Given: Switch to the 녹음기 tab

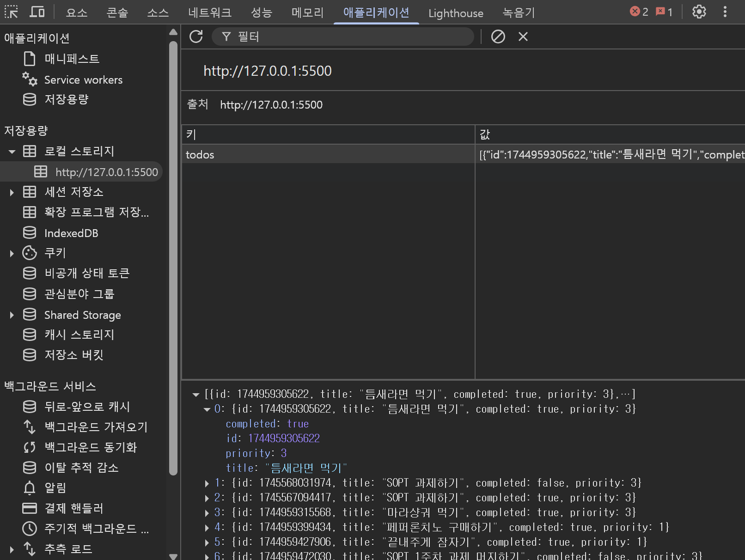Looking at the screenshot, I should tap(519, 12).
